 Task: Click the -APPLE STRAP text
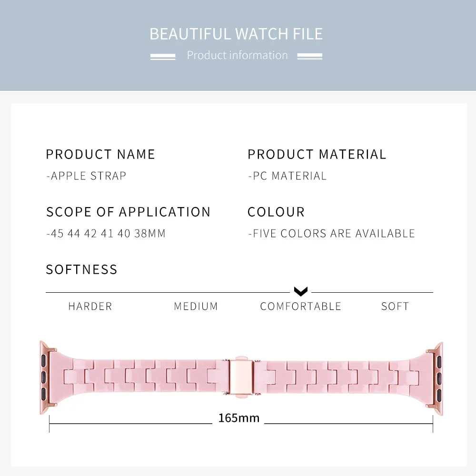click(86, 176)
